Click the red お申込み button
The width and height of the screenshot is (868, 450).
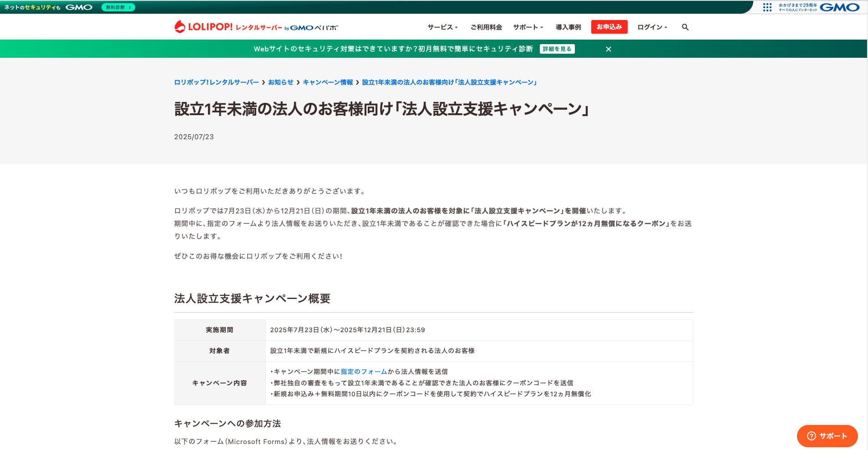(x=609, y=27)
